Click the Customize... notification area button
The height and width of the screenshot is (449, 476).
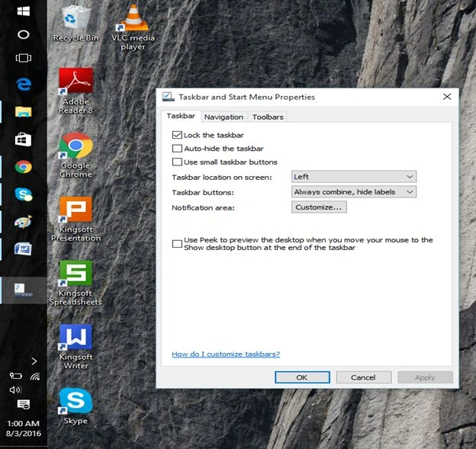pyautogui.click(x=319, y=207)
